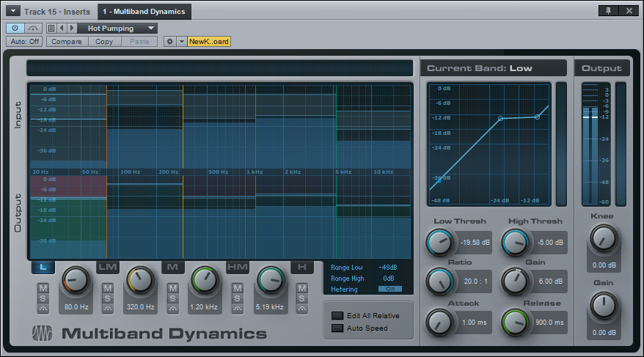Screen dimensions: 644x357
Task: Bypass the HM band icon
Action: tap(238, 309)
